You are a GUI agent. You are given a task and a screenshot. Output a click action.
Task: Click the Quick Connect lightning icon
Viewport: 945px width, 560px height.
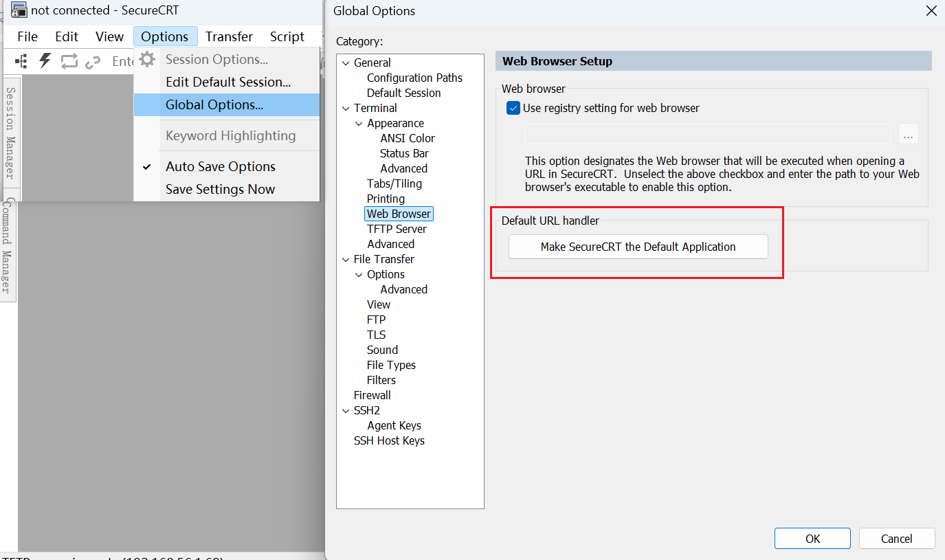pos(45,60)
